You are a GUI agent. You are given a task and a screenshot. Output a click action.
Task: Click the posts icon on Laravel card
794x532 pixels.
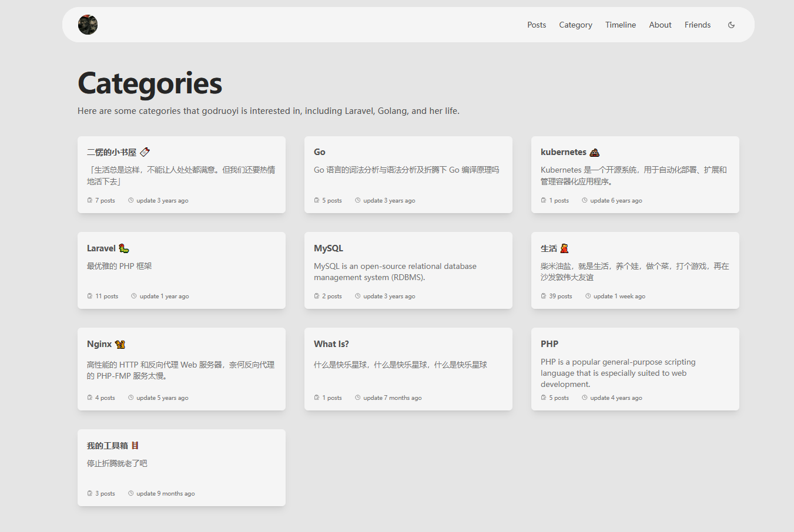coord(89,295)
